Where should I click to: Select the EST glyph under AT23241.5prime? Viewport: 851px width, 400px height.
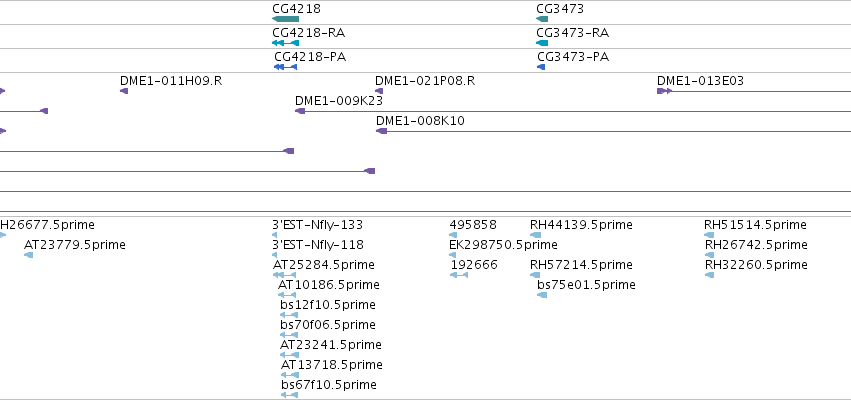click(289, 355)
